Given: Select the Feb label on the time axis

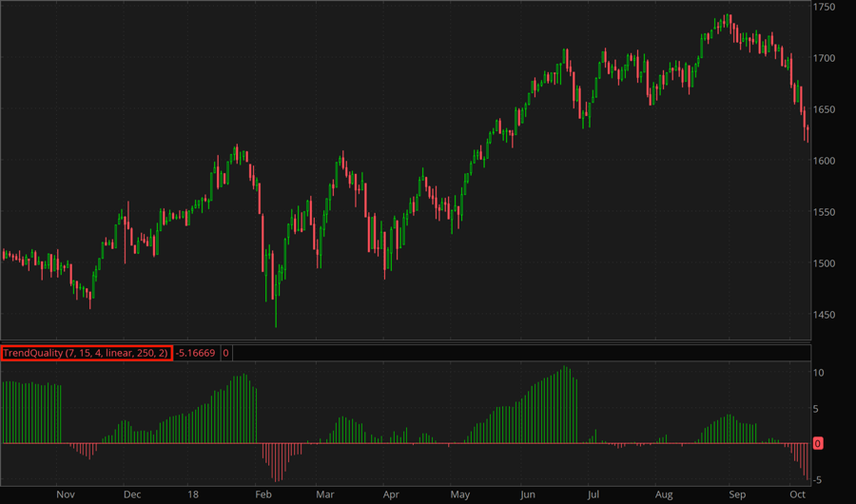Looking at the screenshot, I should pyautogui.click(x=263, y=494).
